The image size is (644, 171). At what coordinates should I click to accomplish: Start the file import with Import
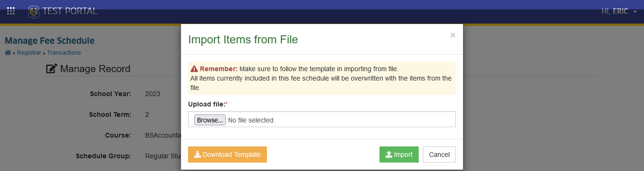399,155
